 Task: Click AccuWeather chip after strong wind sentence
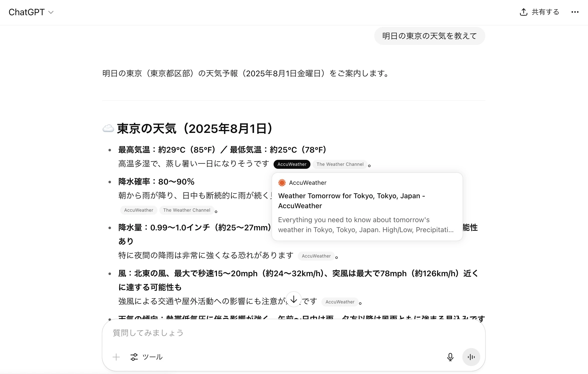pyautogui.click(x=340, y=302)
